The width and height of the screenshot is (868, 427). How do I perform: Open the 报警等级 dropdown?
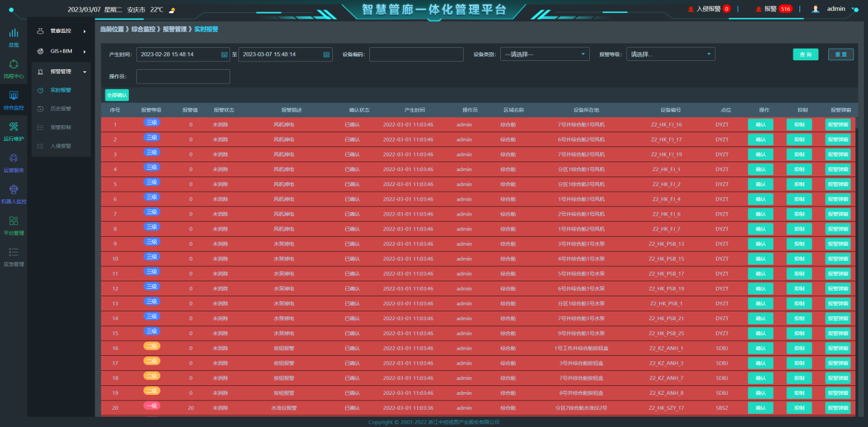[x=671, y=54]
